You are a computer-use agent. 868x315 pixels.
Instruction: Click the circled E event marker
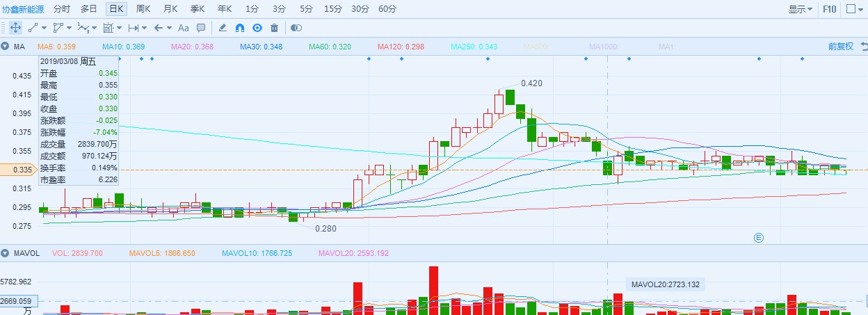click(759, 238)
